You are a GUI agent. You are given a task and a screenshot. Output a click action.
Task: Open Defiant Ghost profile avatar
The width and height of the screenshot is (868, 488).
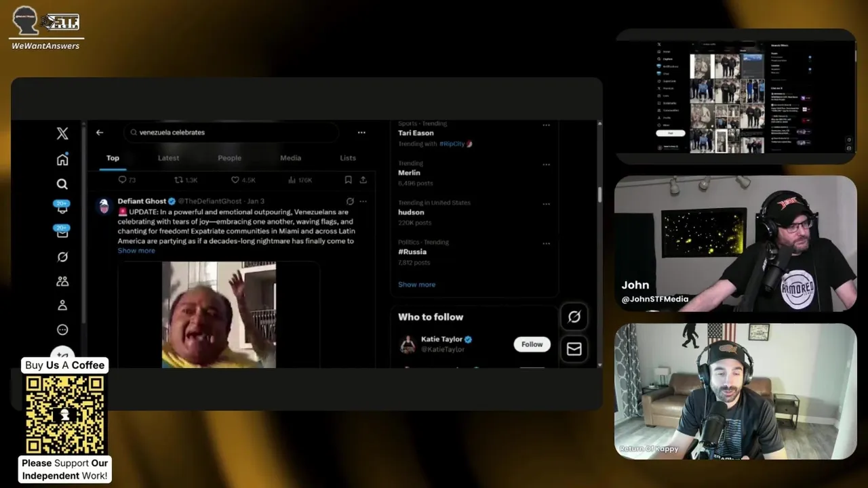click(x=104, y=206)
